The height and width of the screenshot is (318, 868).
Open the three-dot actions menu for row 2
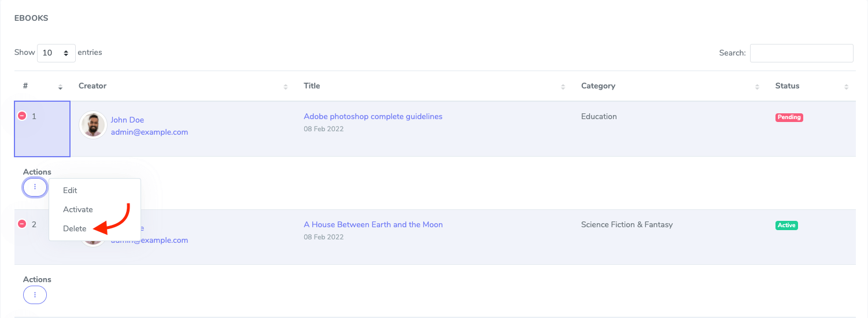point(35,295)
